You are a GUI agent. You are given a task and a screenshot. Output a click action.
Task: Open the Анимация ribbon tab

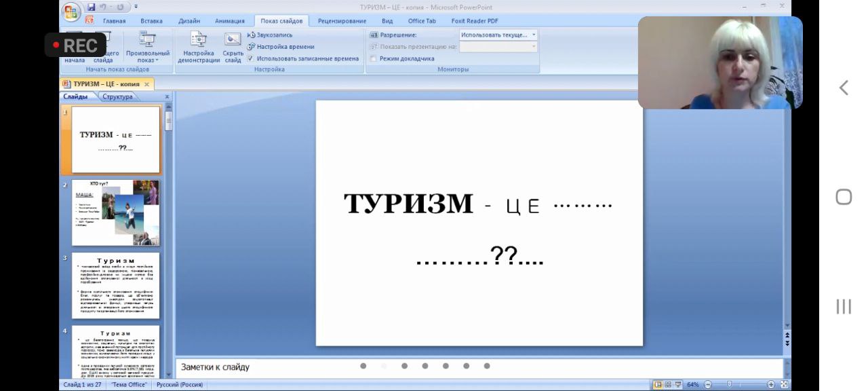tap(230, 21)
